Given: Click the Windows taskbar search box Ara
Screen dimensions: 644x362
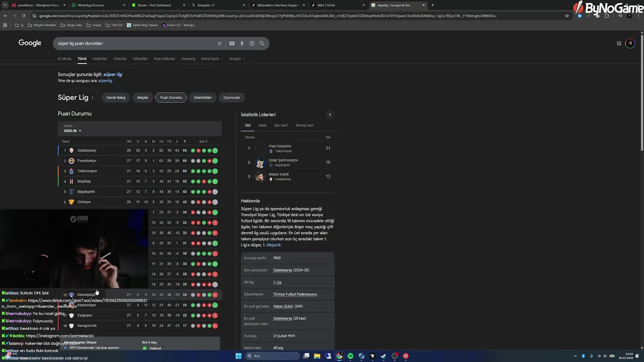Looking at the screenshot, I should point(272,356).
